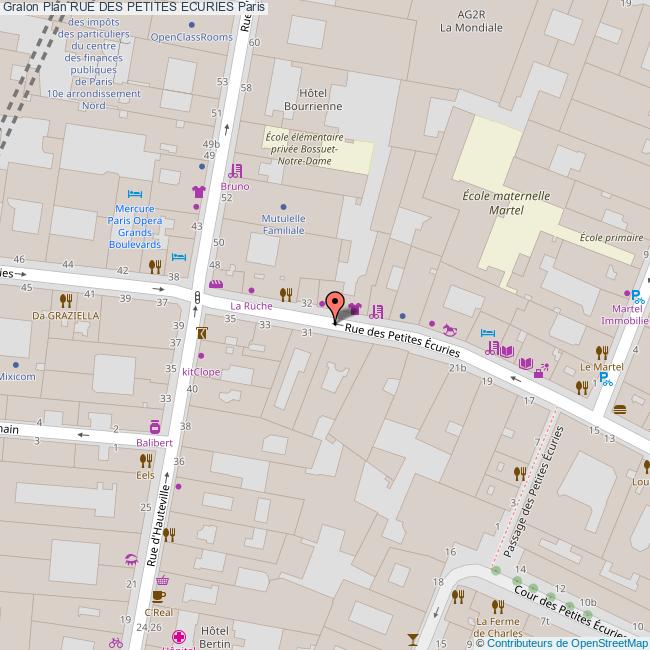The image size is (650, 650).
Task: Click the red location marker pin
Action: 335,309
